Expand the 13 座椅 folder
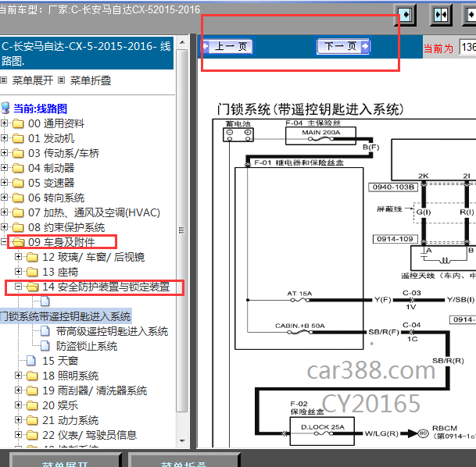The height and width of the screenshot is (467, 476). [x=18, y=272]
